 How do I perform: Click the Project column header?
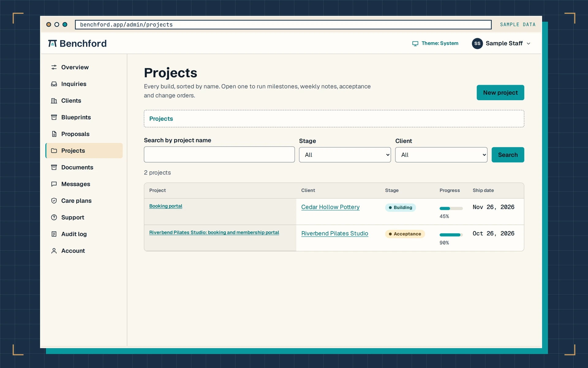[157, 190]
